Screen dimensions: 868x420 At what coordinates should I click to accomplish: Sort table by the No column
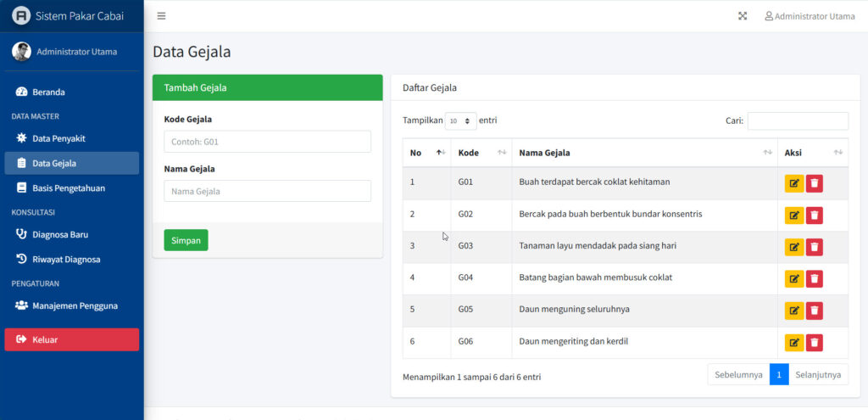(x=426, y=153)
